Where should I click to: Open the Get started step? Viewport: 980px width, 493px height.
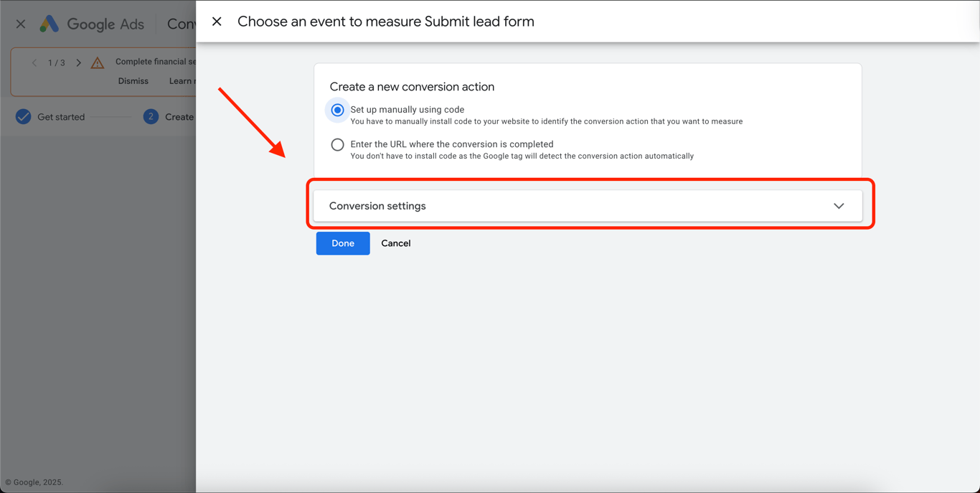click(x=61, y=117)
